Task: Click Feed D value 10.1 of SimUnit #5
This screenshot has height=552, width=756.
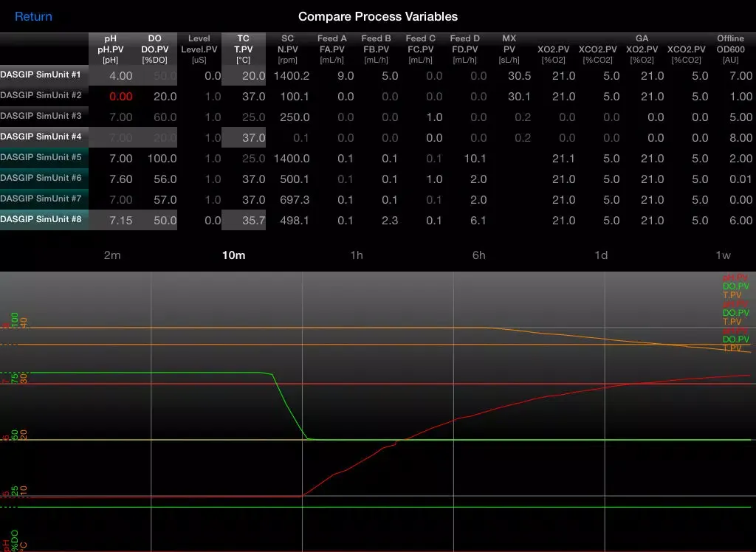Action: [475, 159]
